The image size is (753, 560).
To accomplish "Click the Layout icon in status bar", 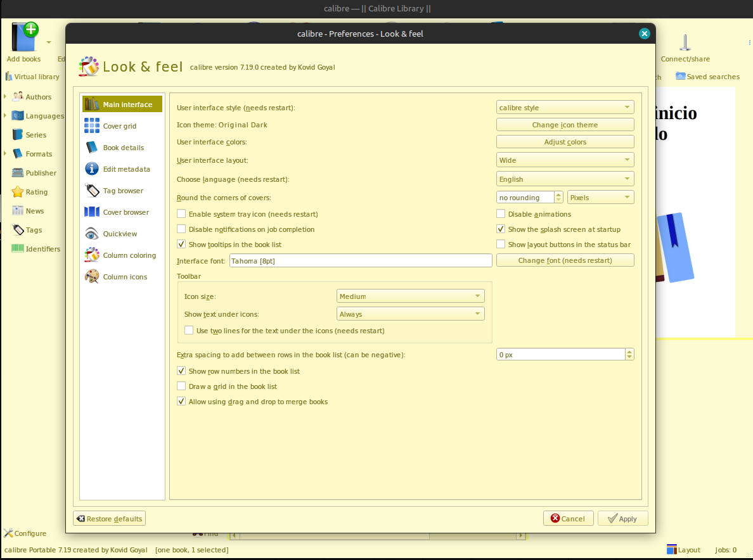I will 671,550.
